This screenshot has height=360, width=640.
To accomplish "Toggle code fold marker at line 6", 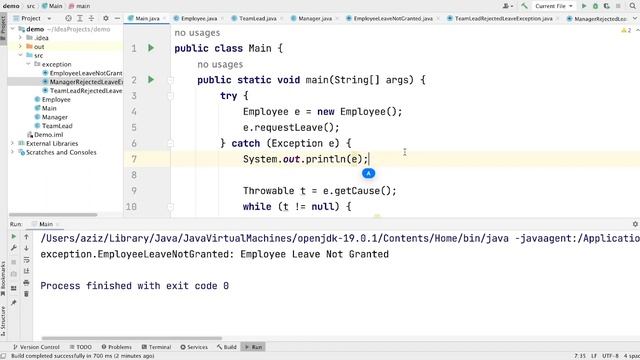I will click(171, 143).
